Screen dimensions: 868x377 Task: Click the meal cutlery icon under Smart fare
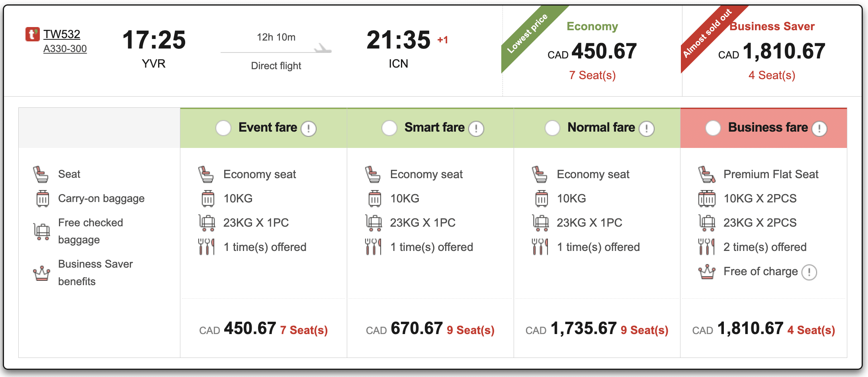(373, 247)
